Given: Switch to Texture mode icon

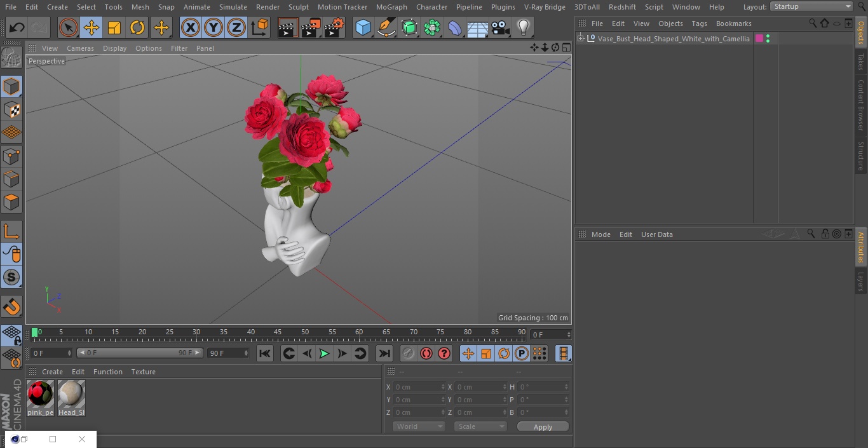Looking at the screenshot, I should (x=11, y=109).
